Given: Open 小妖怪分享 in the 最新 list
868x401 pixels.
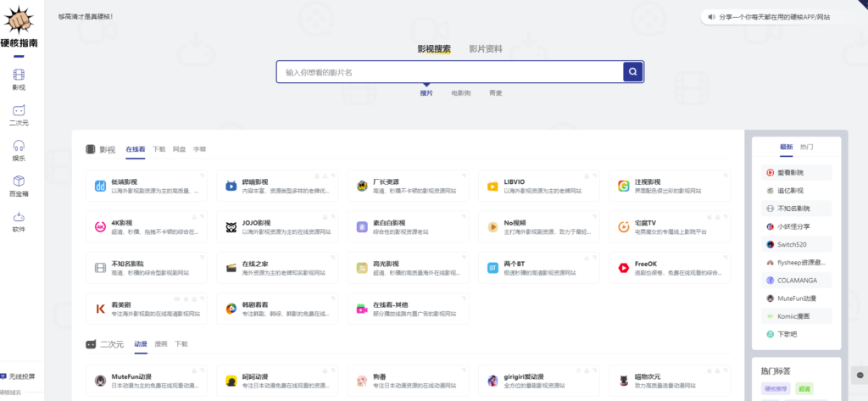Looking at the screenshot, I should (x=796, y=226).
